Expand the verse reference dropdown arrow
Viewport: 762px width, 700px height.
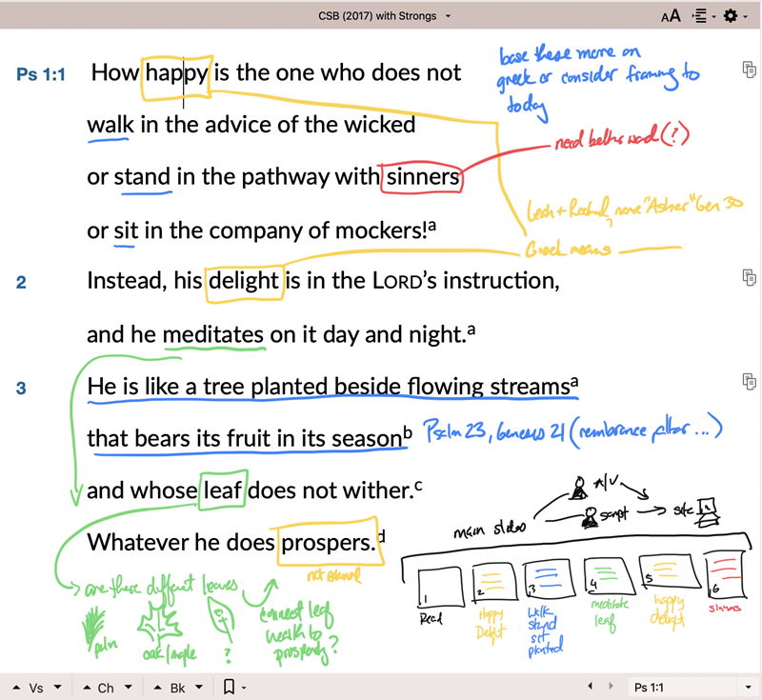(x=747, y=687)
